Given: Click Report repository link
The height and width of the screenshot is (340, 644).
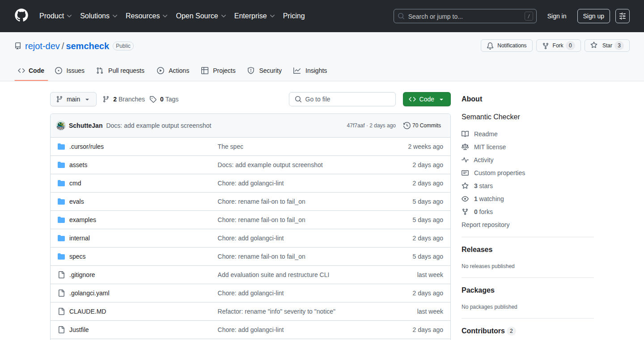Looking at the screenshot, I should coord(485,225).
